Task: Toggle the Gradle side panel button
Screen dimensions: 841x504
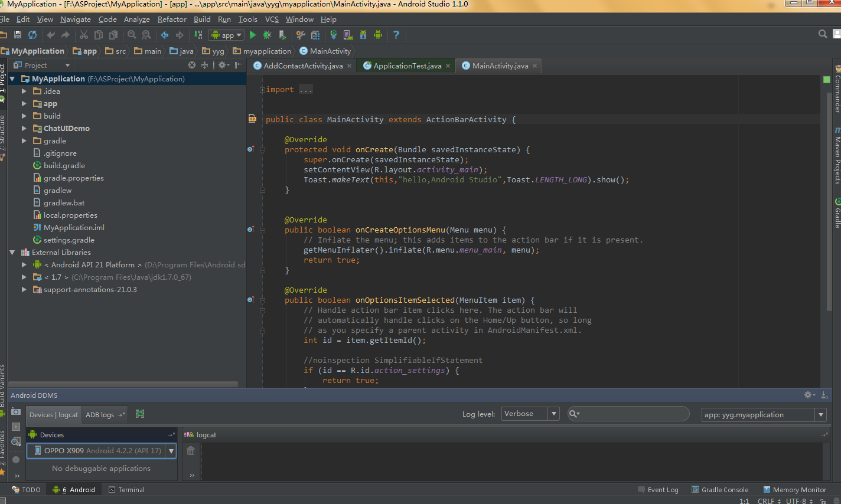Action: pyautogui.click(x=837, y=214)
